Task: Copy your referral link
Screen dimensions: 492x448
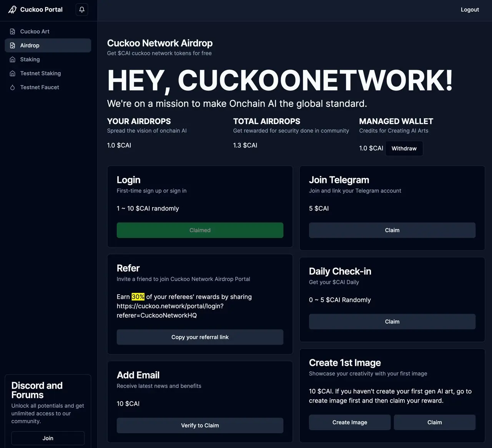Action: (200, 337)
